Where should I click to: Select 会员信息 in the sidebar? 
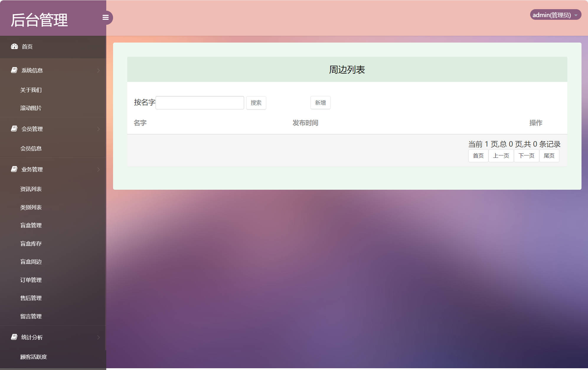(31, 148)
